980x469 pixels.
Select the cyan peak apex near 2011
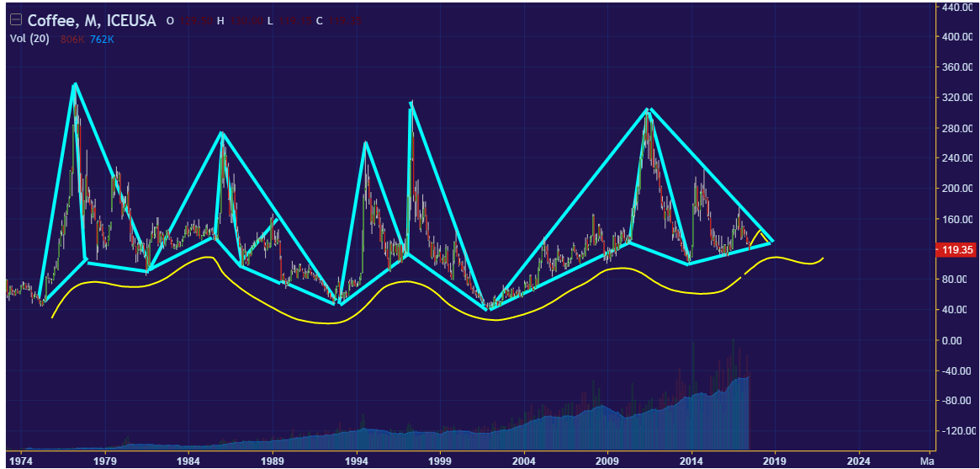(x=648, y=109)
